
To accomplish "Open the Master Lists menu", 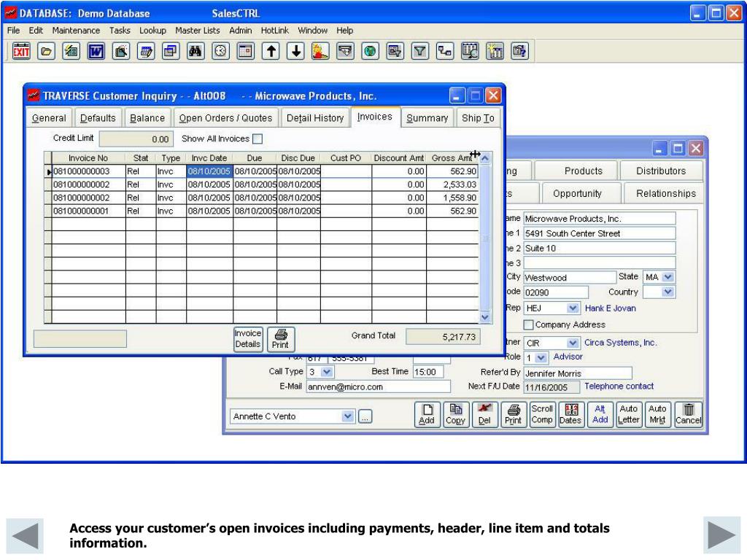I will pyautogui.click(x=197, y=31).
